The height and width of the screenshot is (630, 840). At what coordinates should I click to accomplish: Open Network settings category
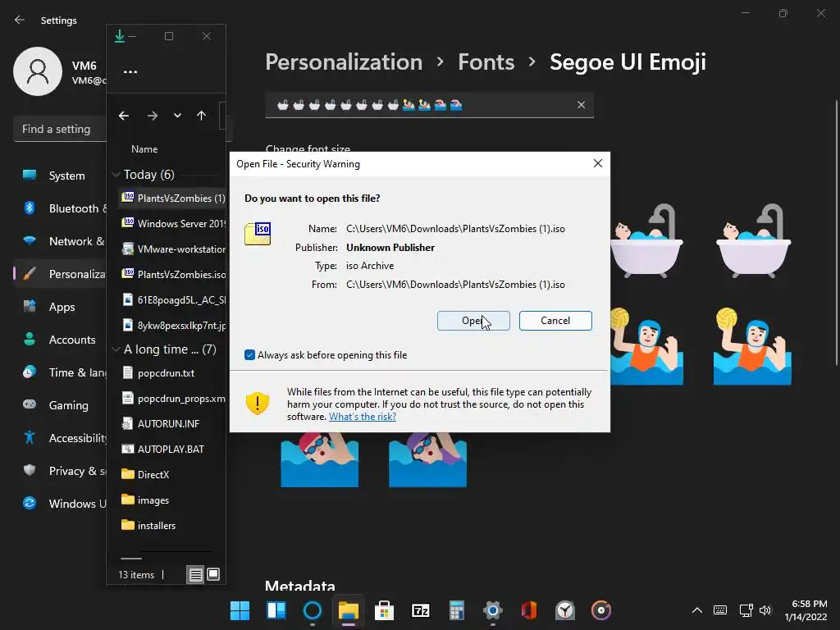[60, 241]
